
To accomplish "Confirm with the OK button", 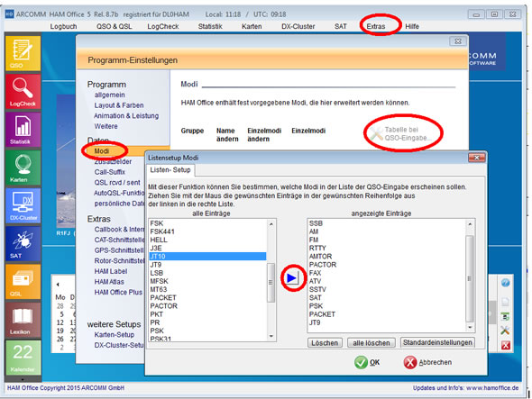I will [x=367, y=362].
